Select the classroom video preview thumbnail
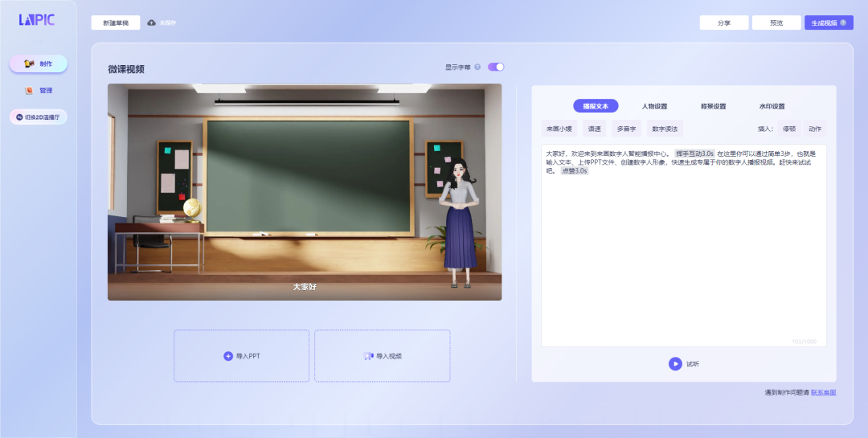The image size is (868, 438). (x=305, y=192)
